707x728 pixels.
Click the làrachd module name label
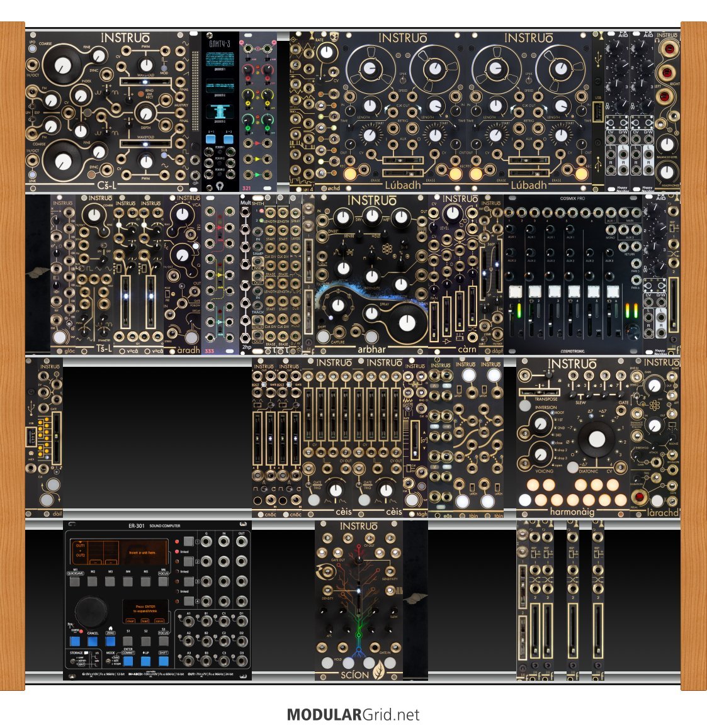click(664, 512)
